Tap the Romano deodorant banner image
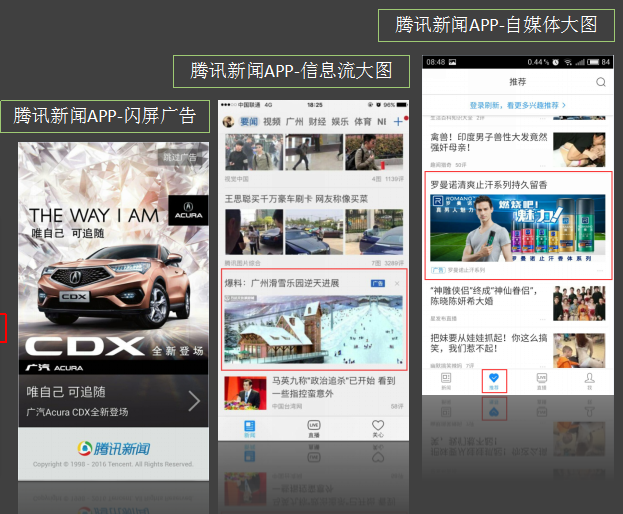Image resolution: width=623 pixels, height=514 pixels. point(518,228)
